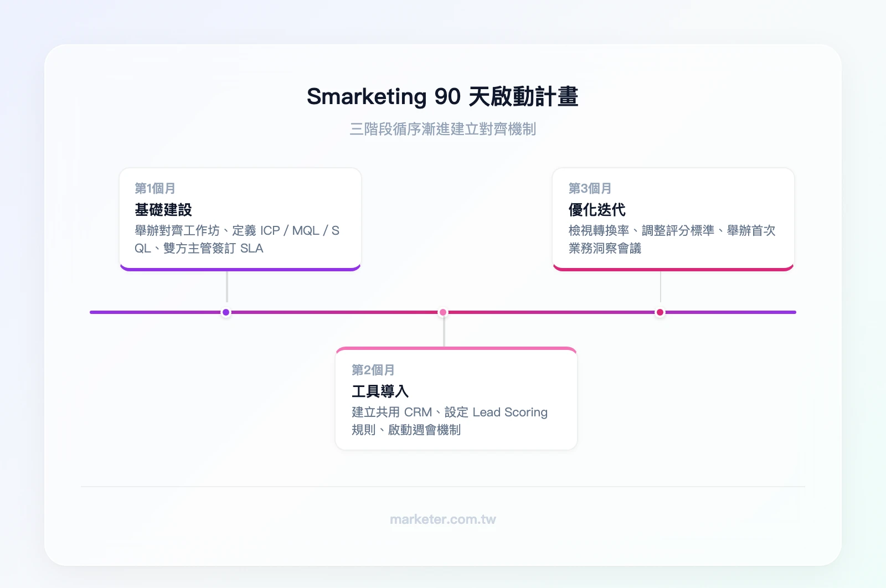Click description starting '舉辦對齊工作坊'
The image size is (886, 588).
[238, 239]
